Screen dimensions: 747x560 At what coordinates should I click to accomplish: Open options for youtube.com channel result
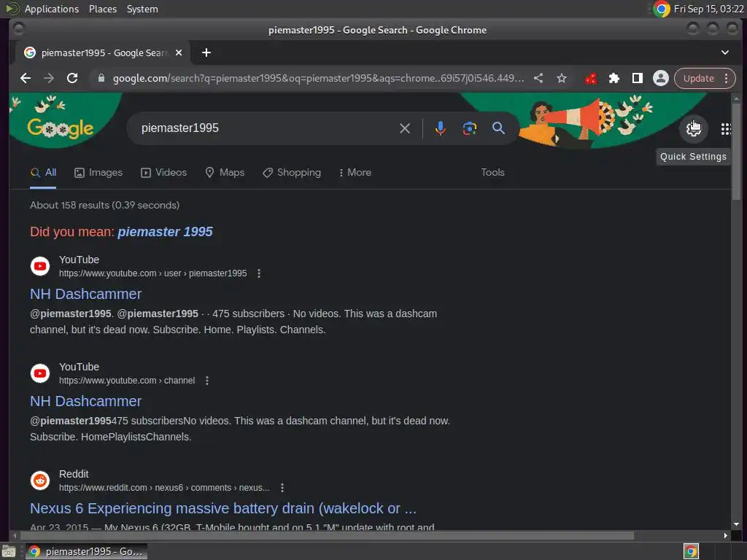point(206,381)
